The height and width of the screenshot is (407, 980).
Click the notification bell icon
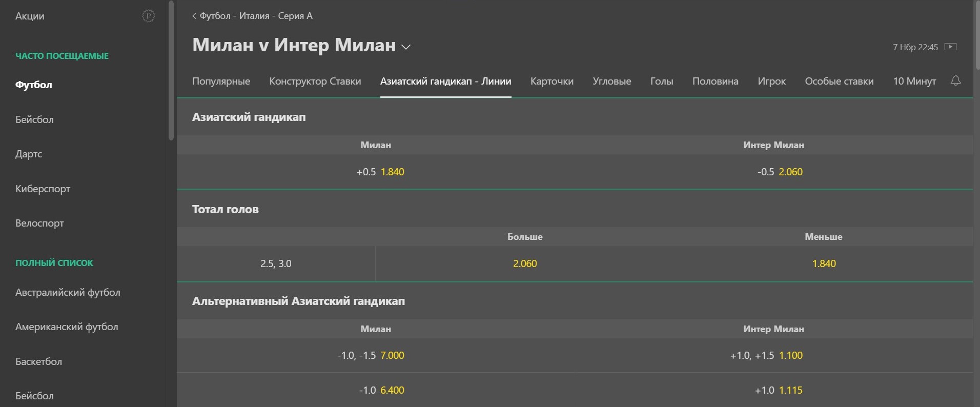pos(955,80)
